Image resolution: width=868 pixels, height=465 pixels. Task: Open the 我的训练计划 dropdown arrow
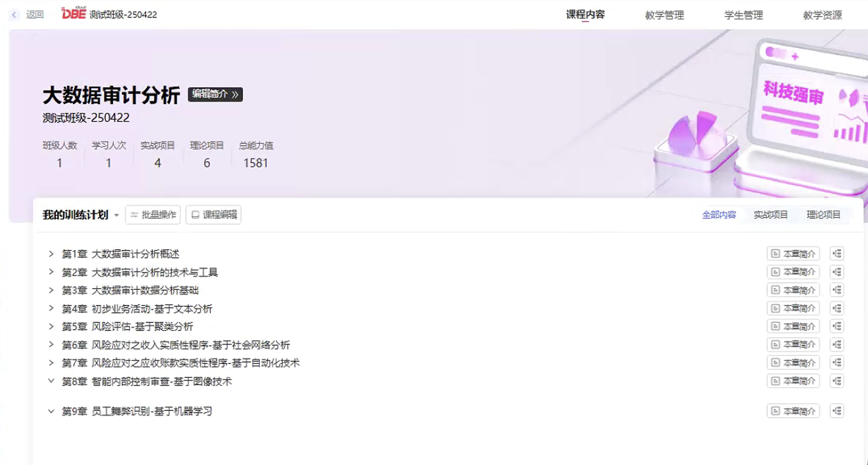pos(116,215)
